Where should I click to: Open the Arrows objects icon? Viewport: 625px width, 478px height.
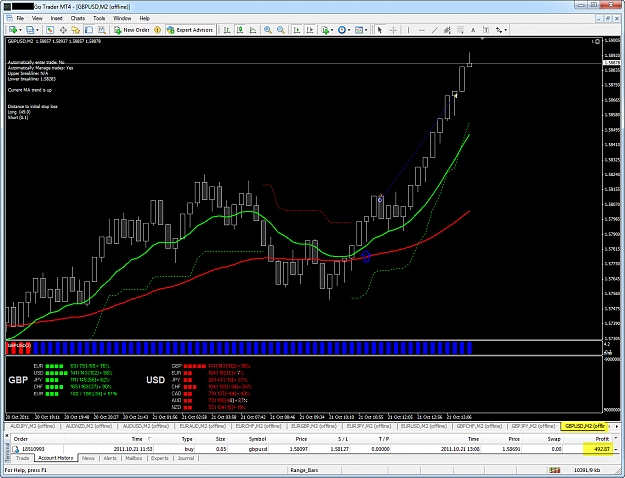pos(499,30)
